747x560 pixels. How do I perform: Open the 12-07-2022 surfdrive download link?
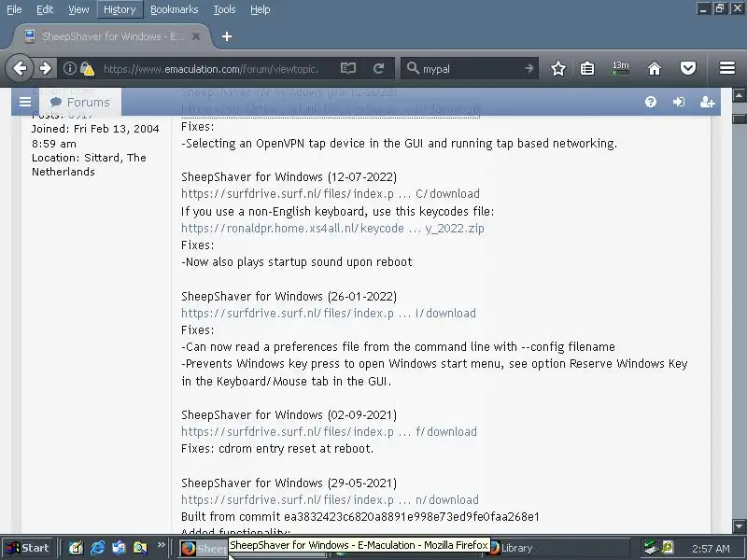click(331, 194)
